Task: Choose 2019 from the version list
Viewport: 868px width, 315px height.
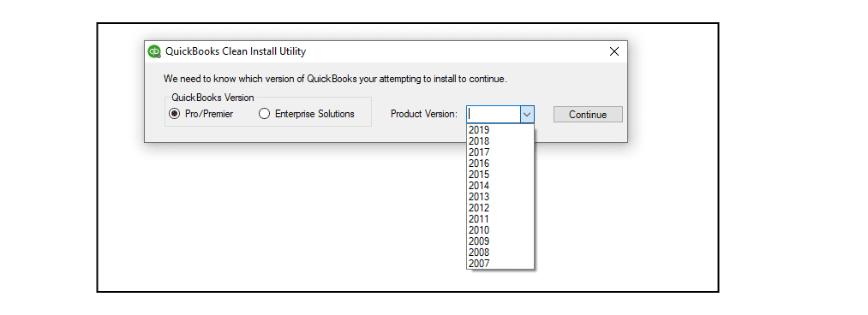Action: [500, 130]
